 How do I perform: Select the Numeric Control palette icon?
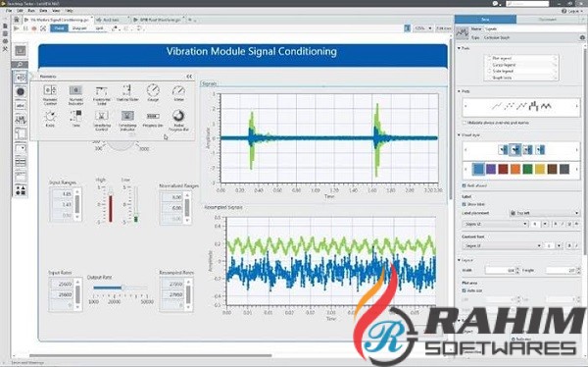[x=50, y=90]
